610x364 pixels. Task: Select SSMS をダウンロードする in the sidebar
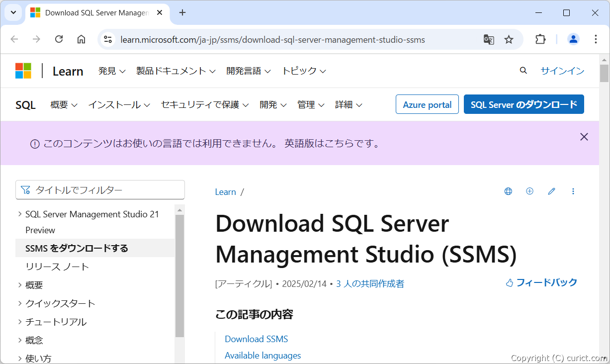[77, 248]
